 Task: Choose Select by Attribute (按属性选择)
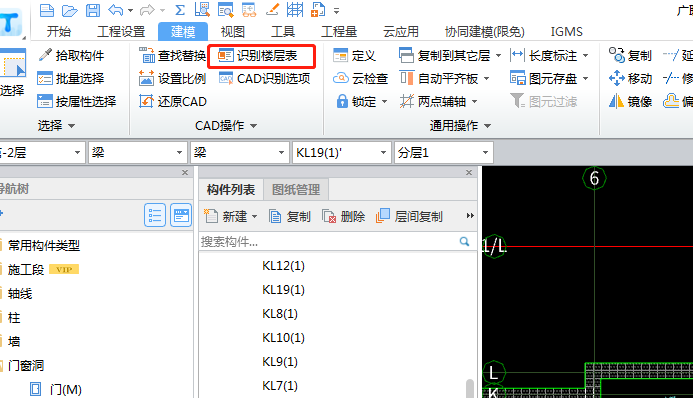pyautogui.click(x=76, y=102)
